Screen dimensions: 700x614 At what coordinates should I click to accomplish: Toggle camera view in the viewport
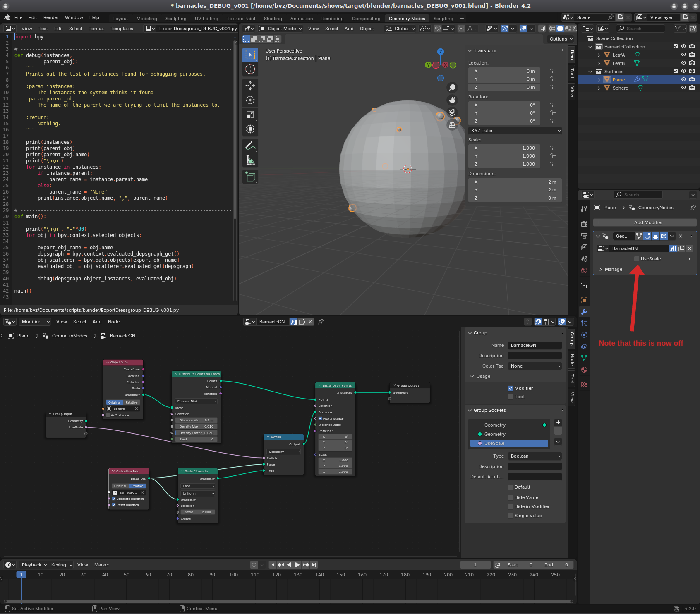click(452, 112)
